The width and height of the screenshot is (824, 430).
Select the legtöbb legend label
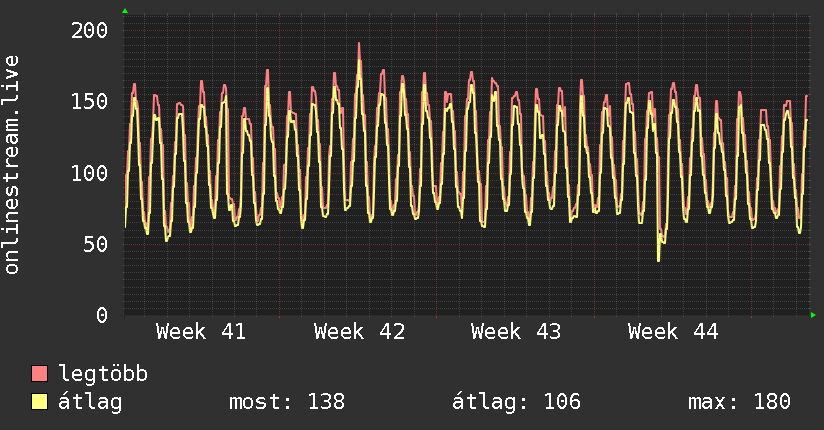tap(103, 374)
